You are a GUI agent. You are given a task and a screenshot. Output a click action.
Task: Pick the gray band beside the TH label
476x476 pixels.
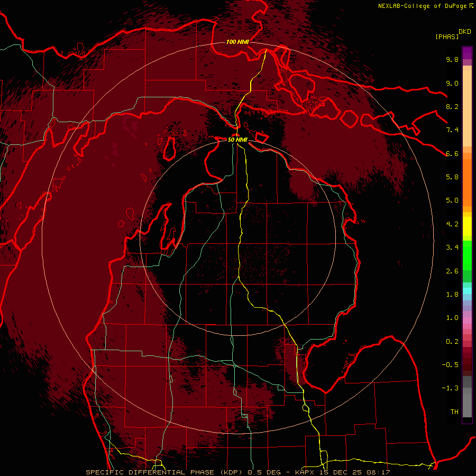[x=467, y=405]
